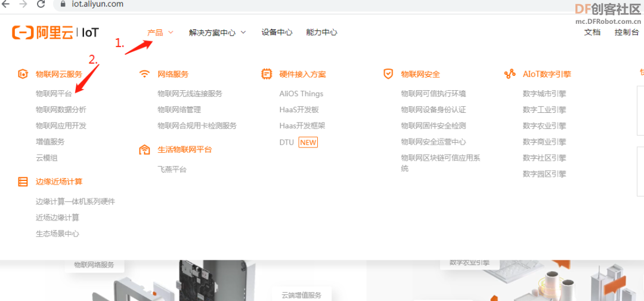Click the browser forward arrow
This screenshot has width=644, height=301.
23,4
